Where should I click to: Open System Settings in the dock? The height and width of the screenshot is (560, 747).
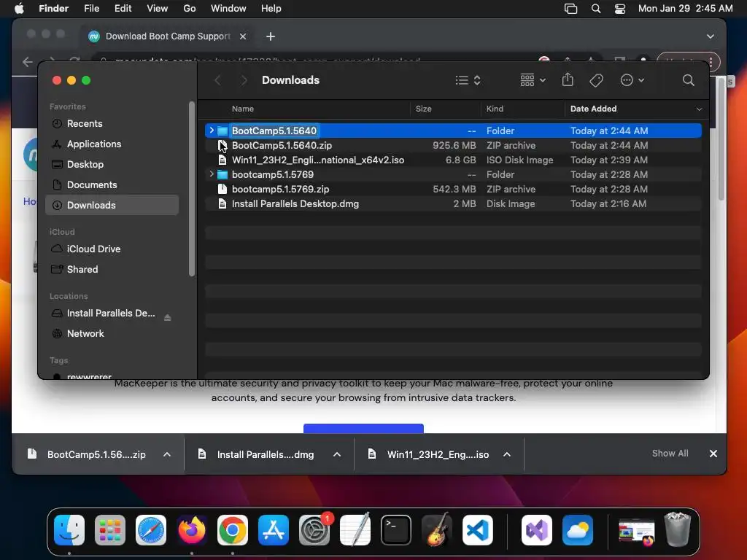(x=314, y=529)
